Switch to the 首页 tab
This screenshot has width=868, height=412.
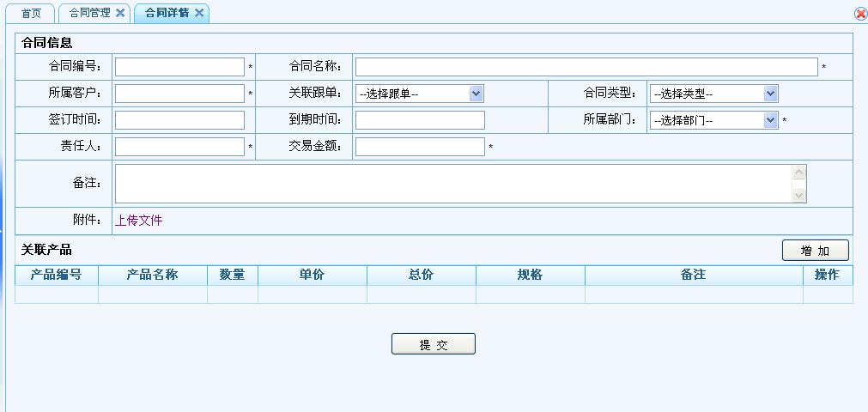(x=31, y=14)
